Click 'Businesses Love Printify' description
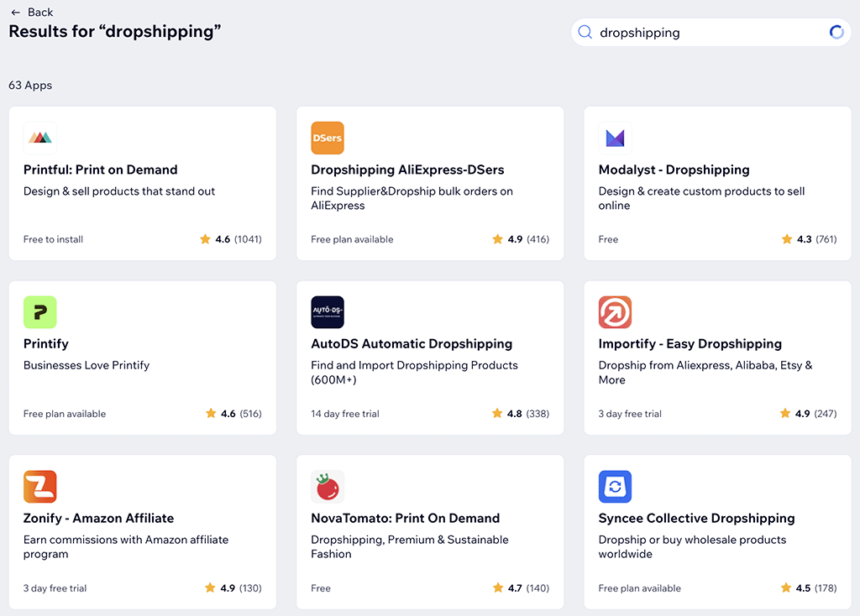The width and height of the screenshot is (860, 616). [x=87, y=366]
